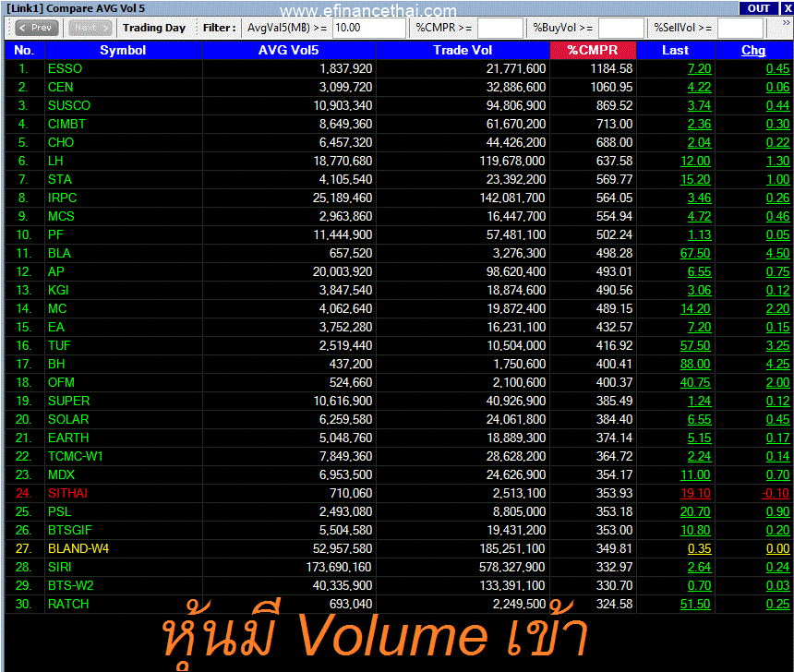Select the CIMBT symbol

point(66,124)
